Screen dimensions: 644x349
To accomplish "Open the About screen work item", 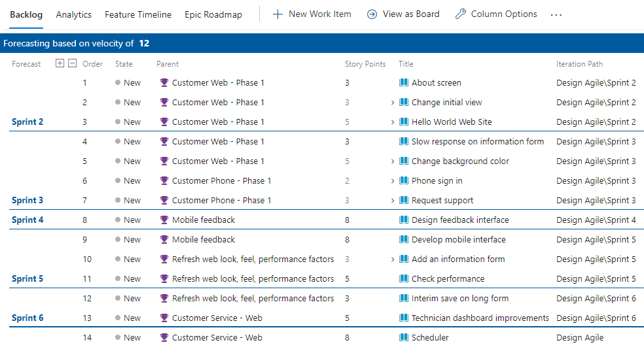I will pyautogui.click(x=436, y=83).
